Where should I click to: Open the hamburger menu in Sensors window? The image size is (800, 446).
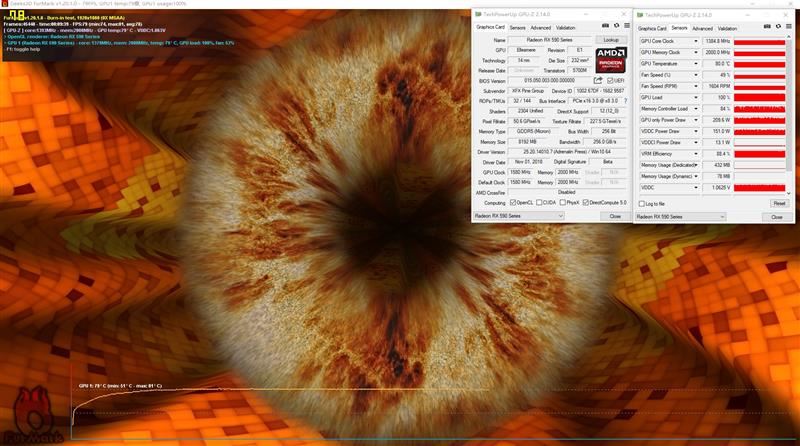point(788,27)
